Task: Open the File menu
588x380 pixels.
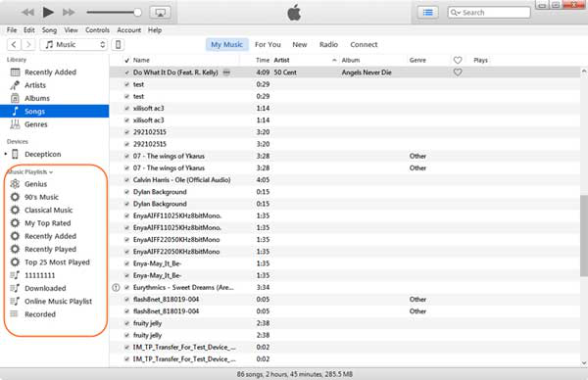Action: tap(12, 30)
